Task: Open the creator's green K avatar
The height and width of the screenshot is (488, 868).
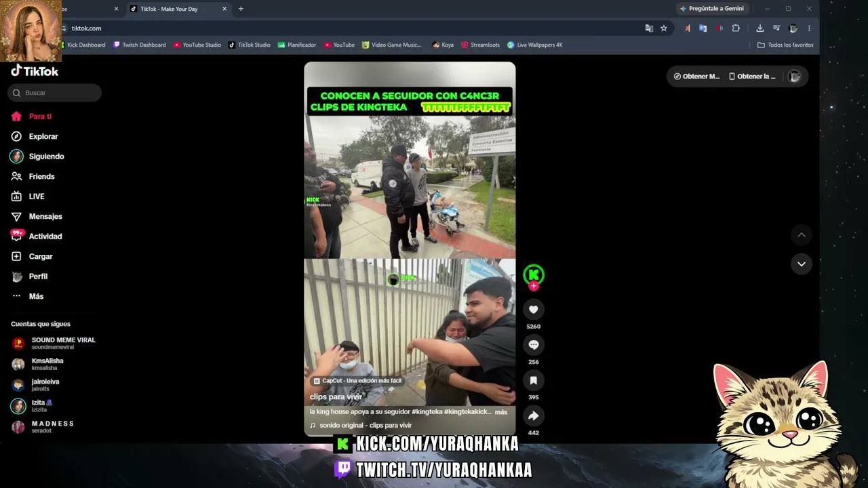Action: [x=534, y=274]
